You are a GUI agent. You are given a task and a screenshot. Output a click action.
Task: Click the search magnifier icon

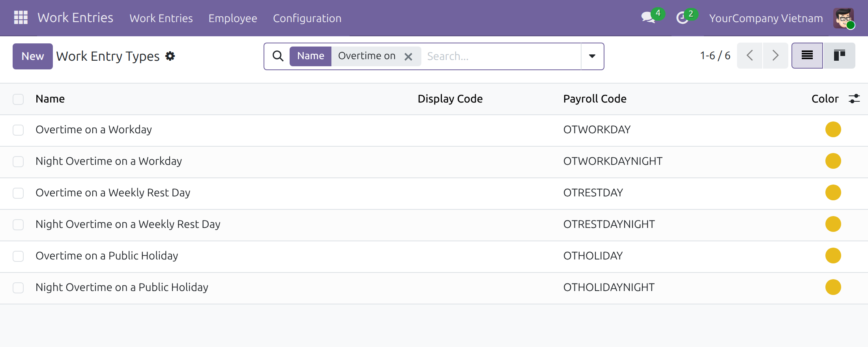pyautogui.click(x=278, y=56)
